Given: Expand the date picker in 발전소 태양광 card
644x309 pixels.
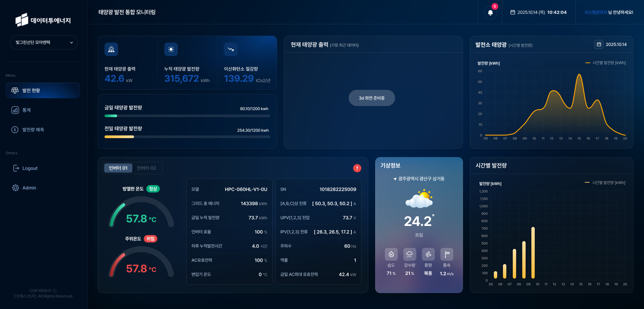Looking at the screenshot, I should coord(599,44).
